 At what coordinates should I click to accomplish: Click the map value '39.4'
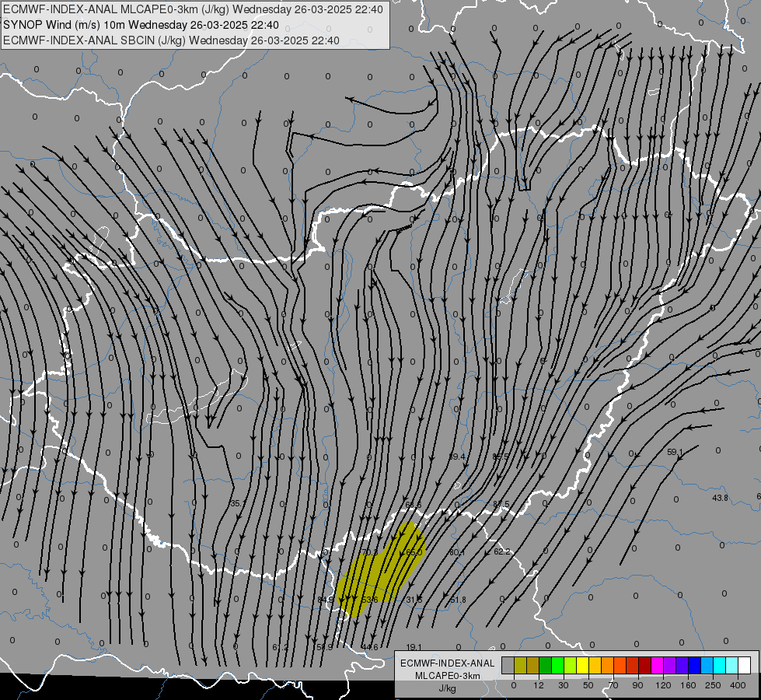coord(457,457)
